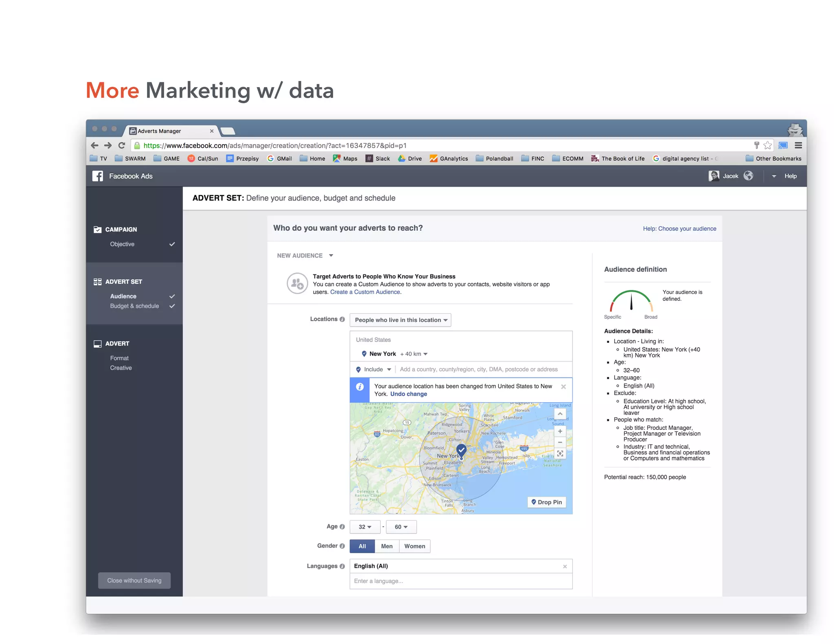
Task: Bookmark page with the star icon
Action: [x=768, y=145]
